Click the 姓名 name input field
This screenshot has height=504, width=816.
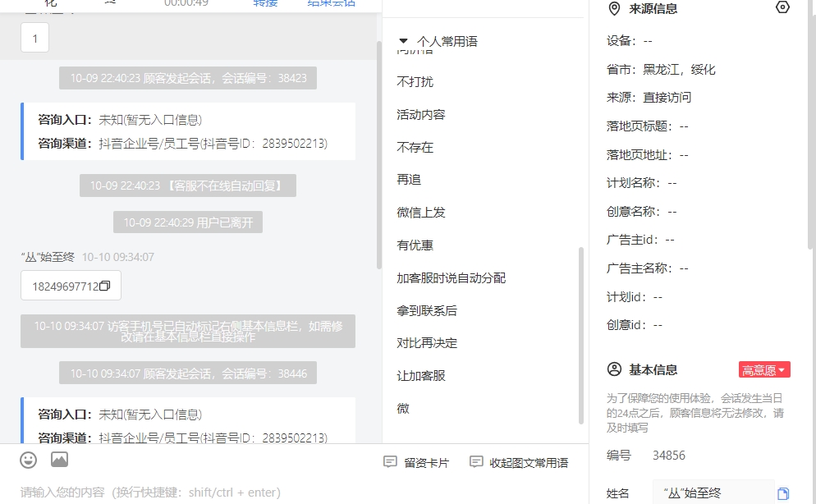click(x=713, y=493)
